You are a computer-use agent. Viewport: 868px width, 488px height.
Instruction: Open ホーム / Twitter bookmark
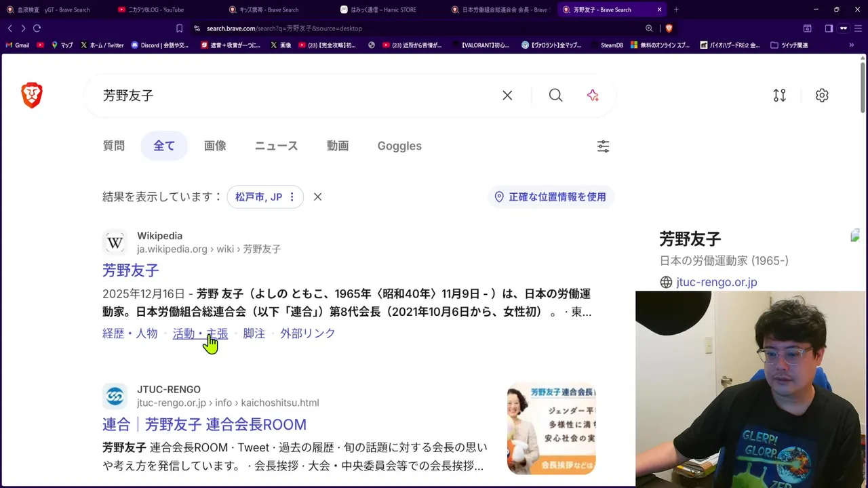[x=102, y=45]
